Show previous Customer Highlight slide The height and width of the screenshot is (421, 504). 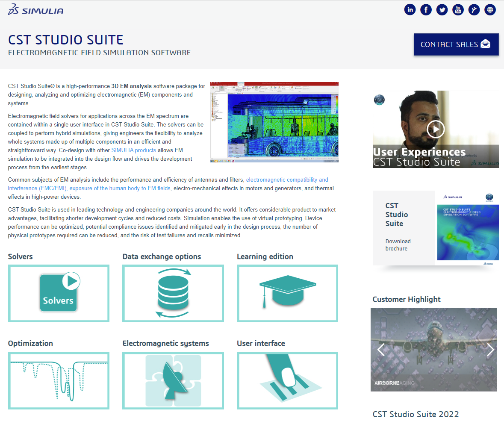(x=381, y=350)
